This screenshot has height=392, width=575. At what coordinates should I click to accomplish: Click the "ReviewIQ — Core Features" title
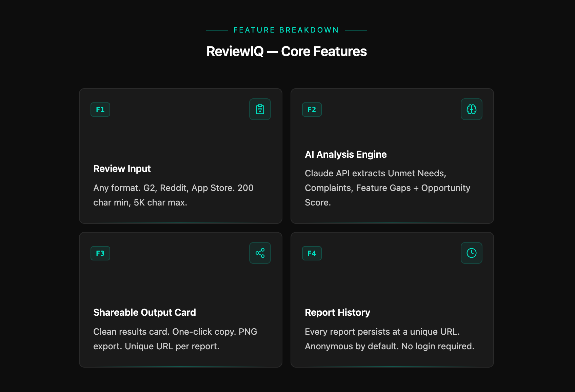click(x=286, y=52)
